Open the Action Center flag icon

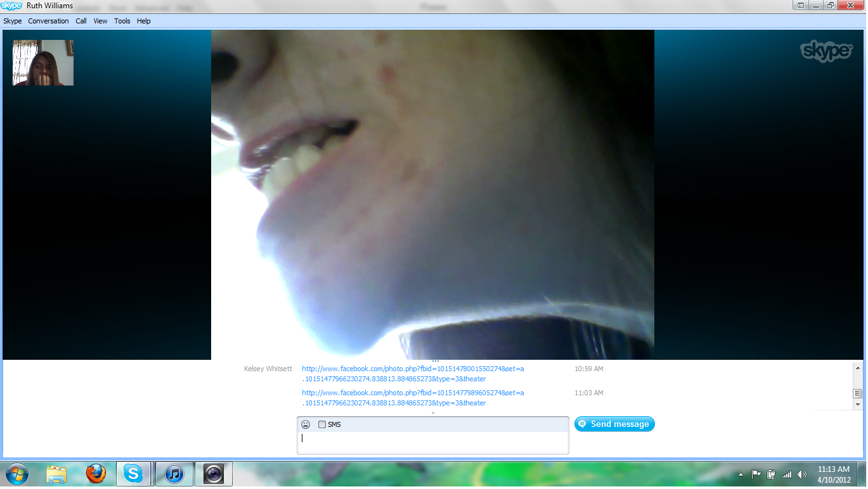(756, 474)
